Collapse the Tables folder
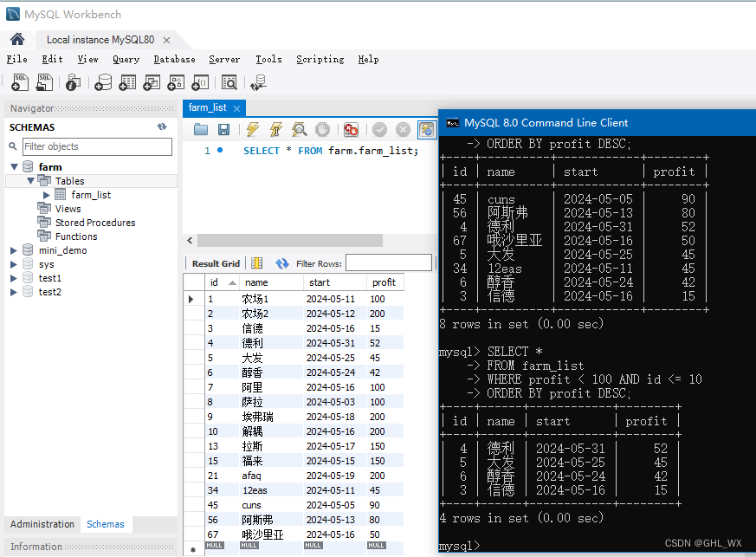Image resolution: width=756 pixels, height=557 pixels. [x=30, y=181]
